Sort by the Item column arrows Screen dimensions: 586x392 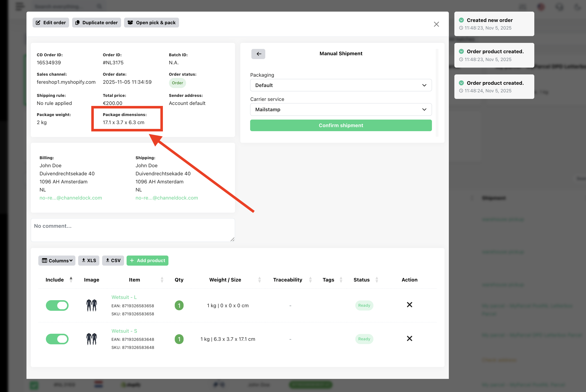(162, 280)
